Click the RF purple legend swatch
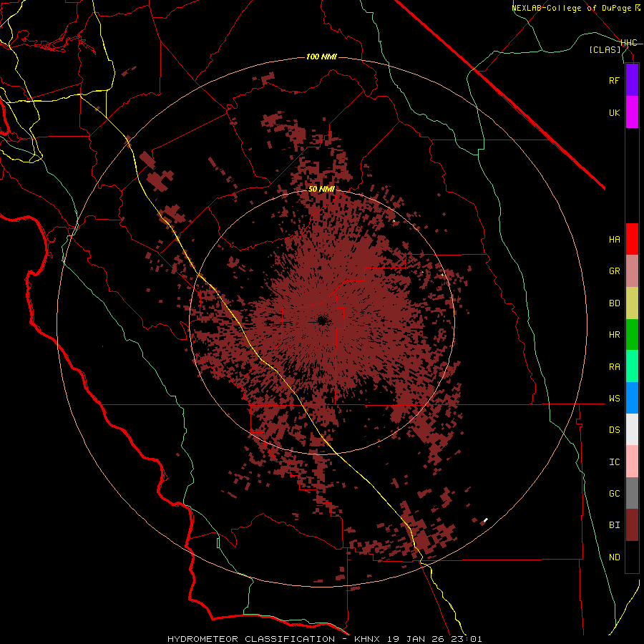Viewport: 644px width, 644px height. pos(632,80)
